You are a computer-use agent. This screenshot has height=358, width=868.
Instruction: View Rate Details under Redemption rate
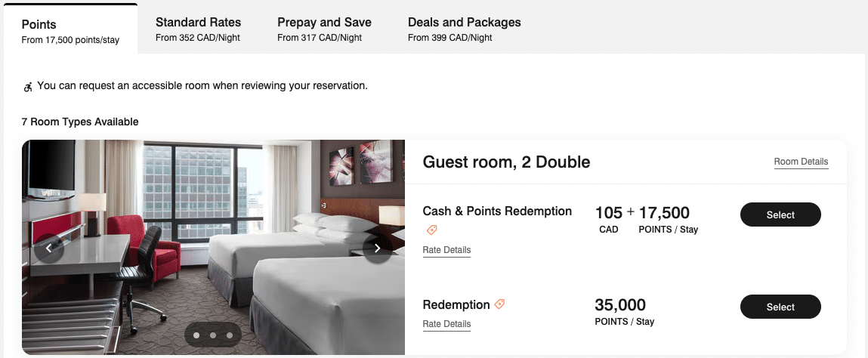coord(446,324)
